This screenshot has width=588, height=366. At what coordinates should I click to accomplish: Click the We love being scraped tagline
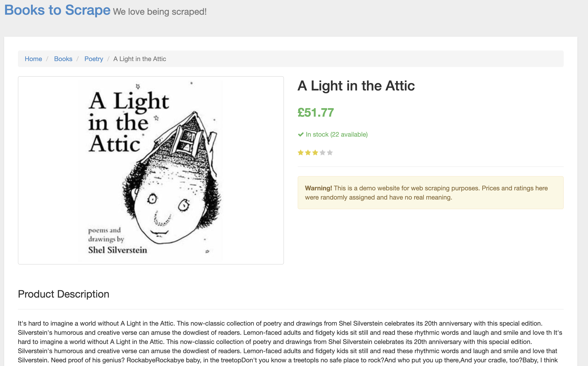pos(160,12)
